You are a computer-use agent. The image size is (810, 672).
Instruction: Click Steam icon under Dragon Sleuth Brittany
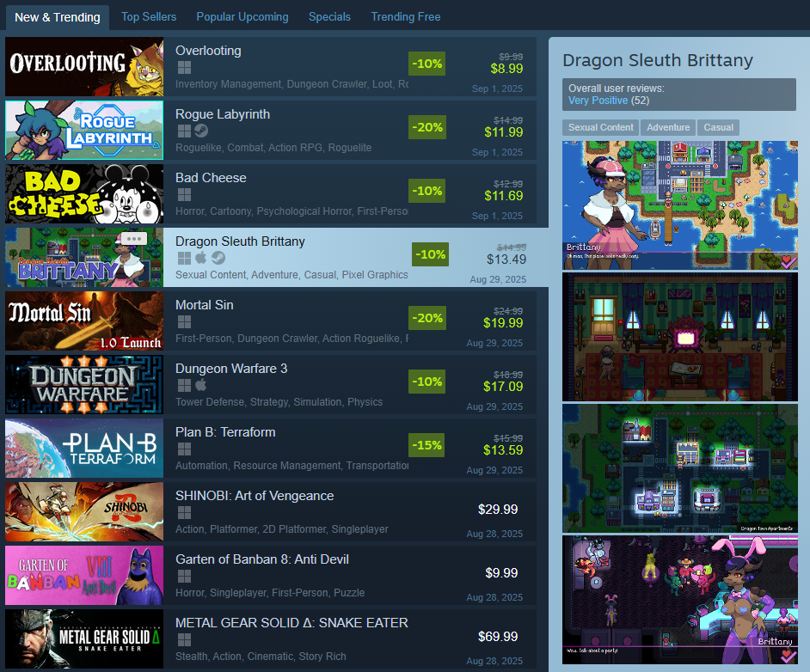coord(218,258)
